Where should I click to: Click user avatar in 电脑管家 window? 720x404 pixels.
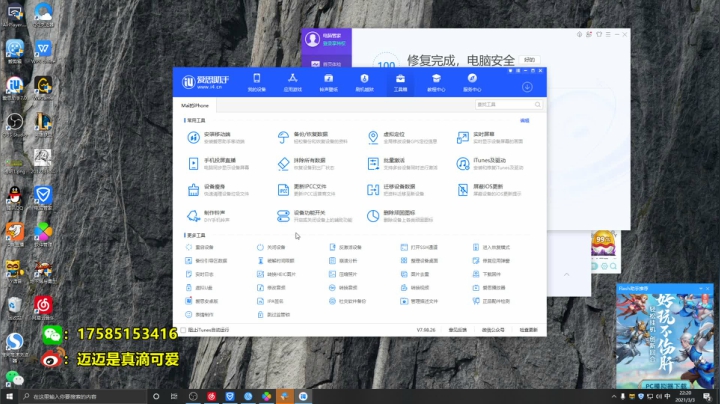(x=312, y=39)
